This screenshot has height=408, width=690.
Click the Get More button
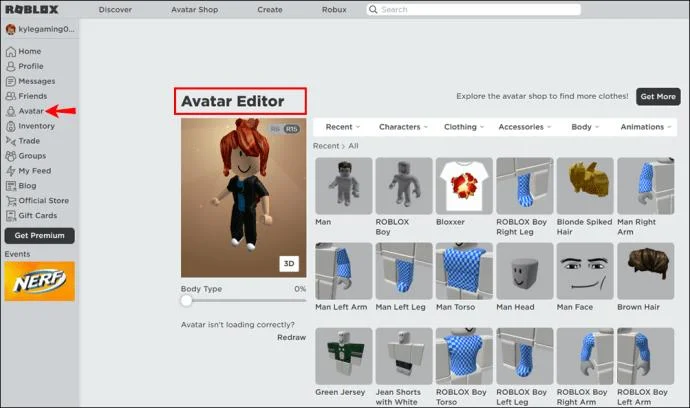tap(658, 97)
